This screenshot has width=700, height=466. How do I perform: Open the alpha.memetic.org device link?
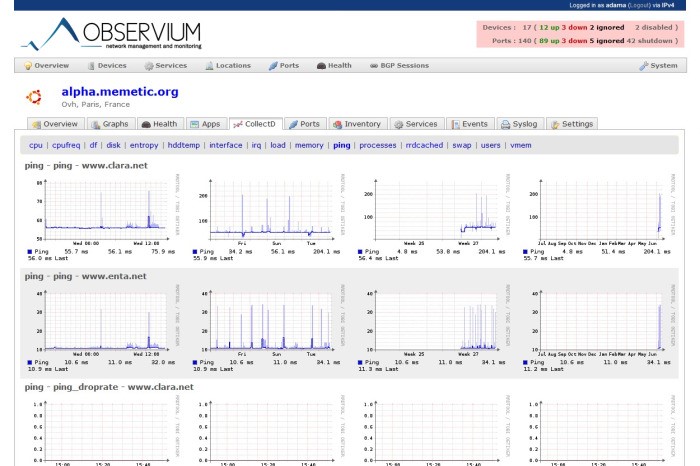(x=119, y=92)
